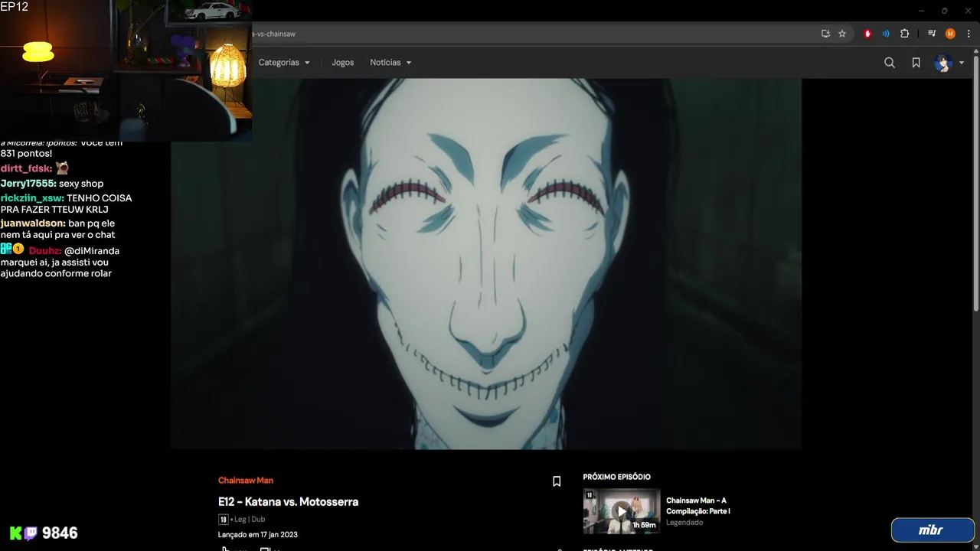Screen dimensions: 980x551
Task: Click the E12 - Katana vs. Motosserra title
Action: pos(288,502)
